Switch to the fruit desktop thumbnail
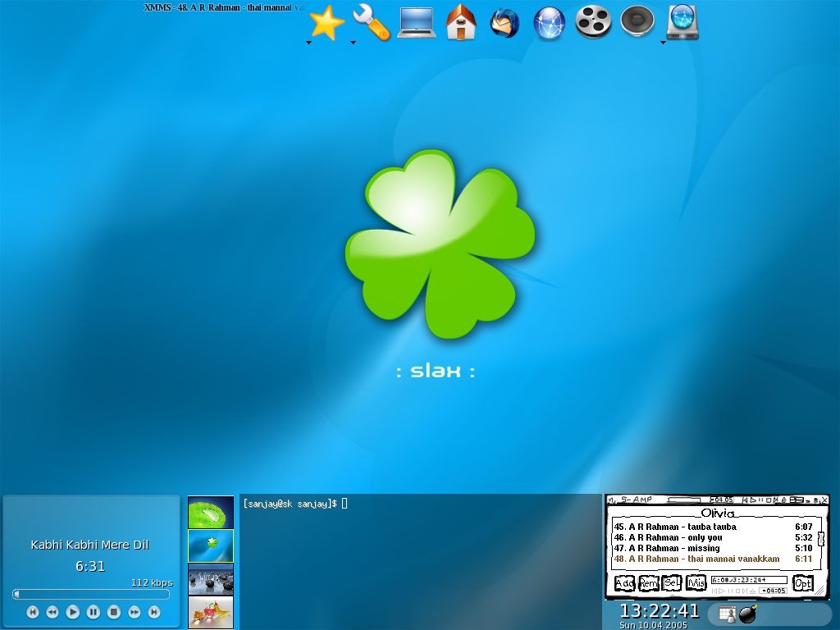The image size is (840, 630). pos(211,612)
